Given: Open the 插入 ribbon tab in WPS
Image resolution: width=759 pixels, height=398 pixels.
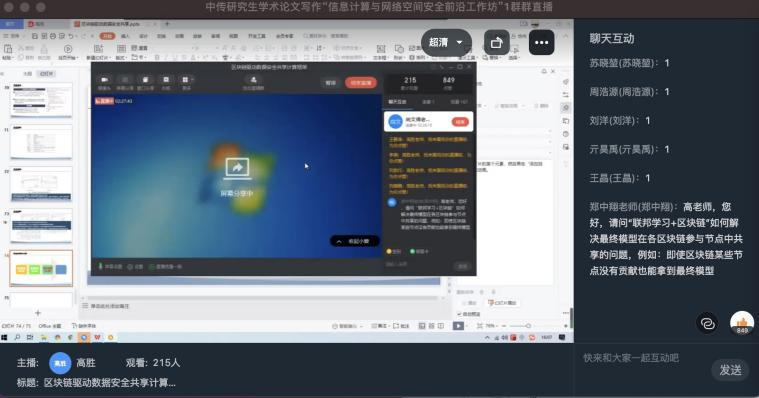Looking at the screenshot, I should (x=125, y=36).
